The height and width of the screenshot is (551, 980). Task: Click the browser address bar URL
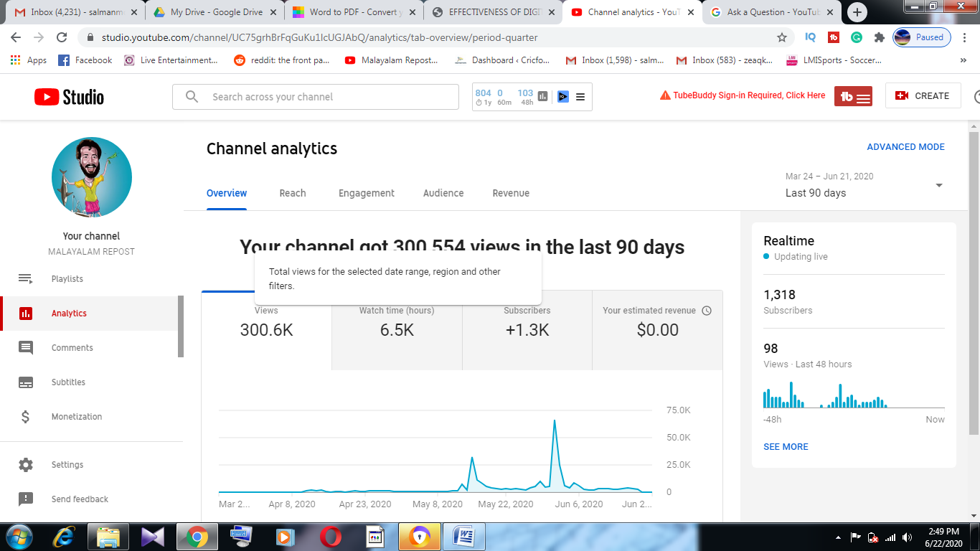[319, 37]
